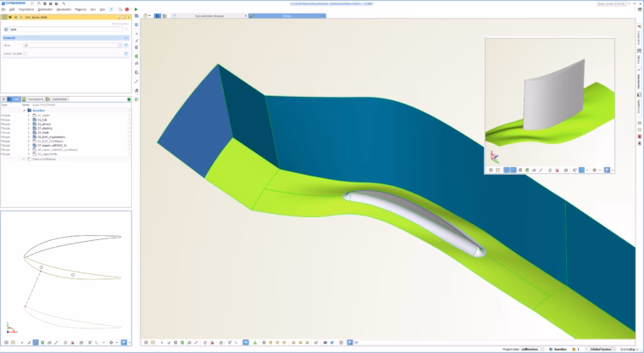
Task: Expand the Feature Definitions node
Action: [x=24, y=159]
